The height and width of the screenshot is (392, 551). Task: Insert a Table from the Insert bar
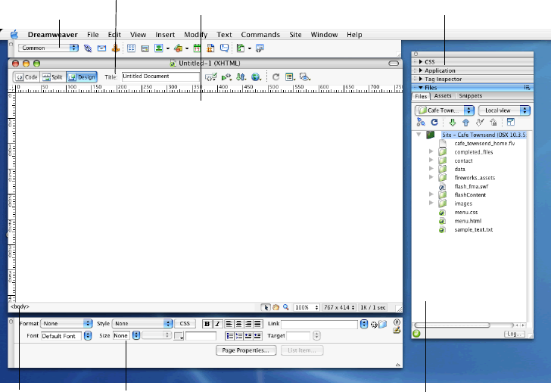132,48
